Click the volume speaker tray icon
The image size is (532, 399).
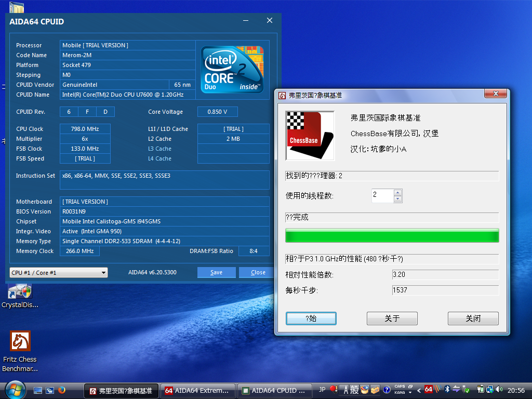[499, 390]
